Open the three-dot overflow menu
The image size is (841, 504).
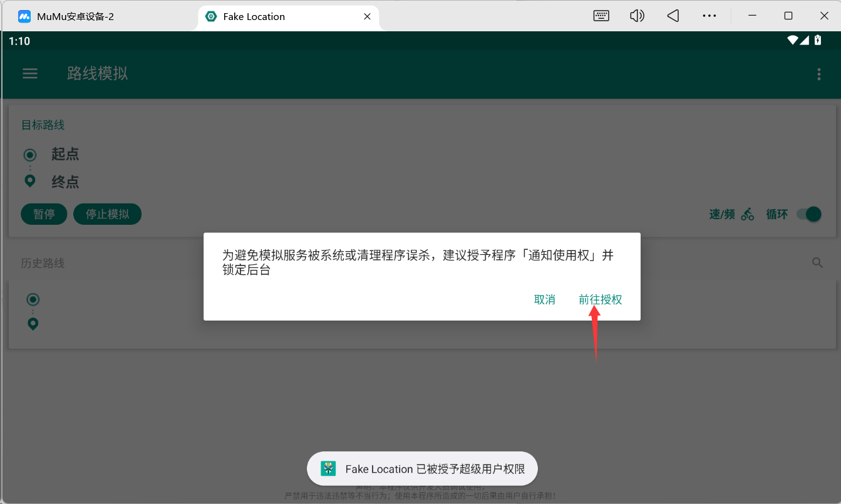(x=818, y=75)
